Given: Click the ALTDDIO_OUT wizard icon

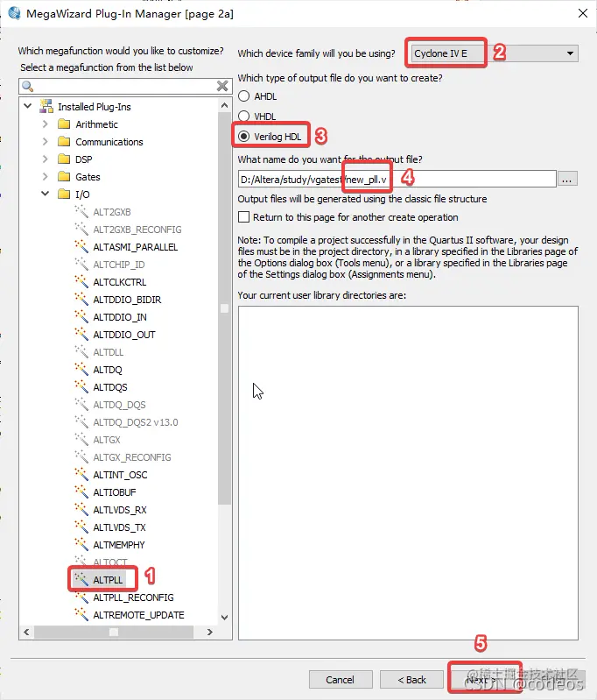Looking at the screenshot, I should pos(81,334).
